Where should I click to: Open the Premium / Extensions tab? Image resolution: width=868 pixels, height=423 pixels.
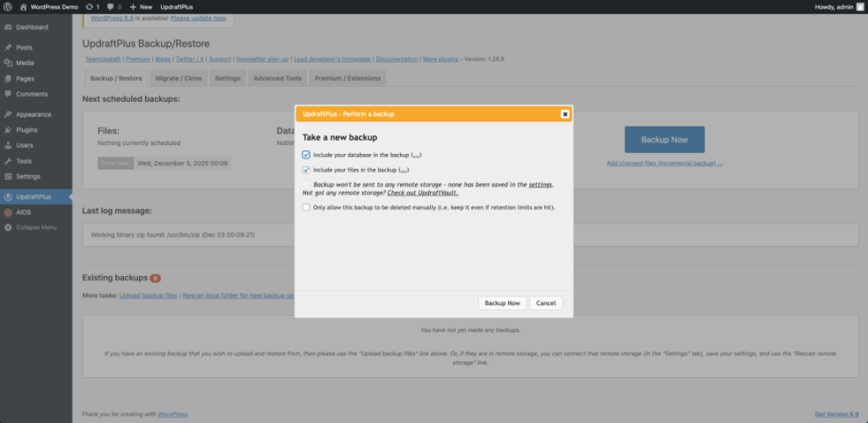347,78
